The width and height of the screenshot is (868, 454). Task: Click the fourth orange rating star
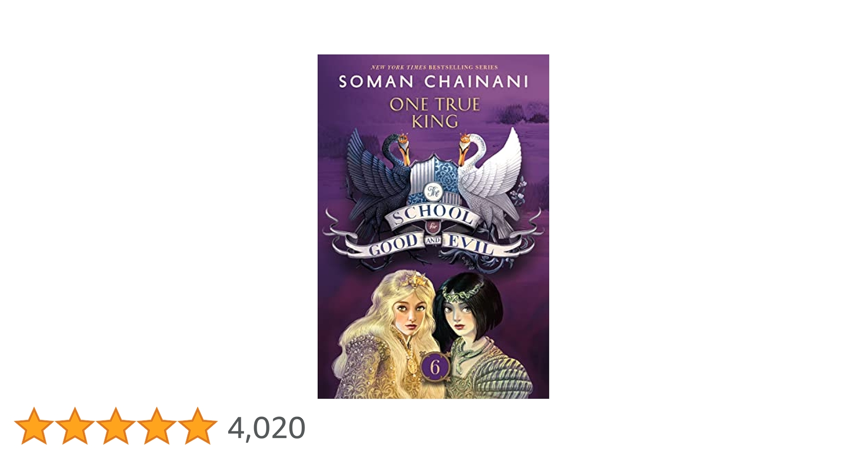pyautogui.click(x=157, y=426)
